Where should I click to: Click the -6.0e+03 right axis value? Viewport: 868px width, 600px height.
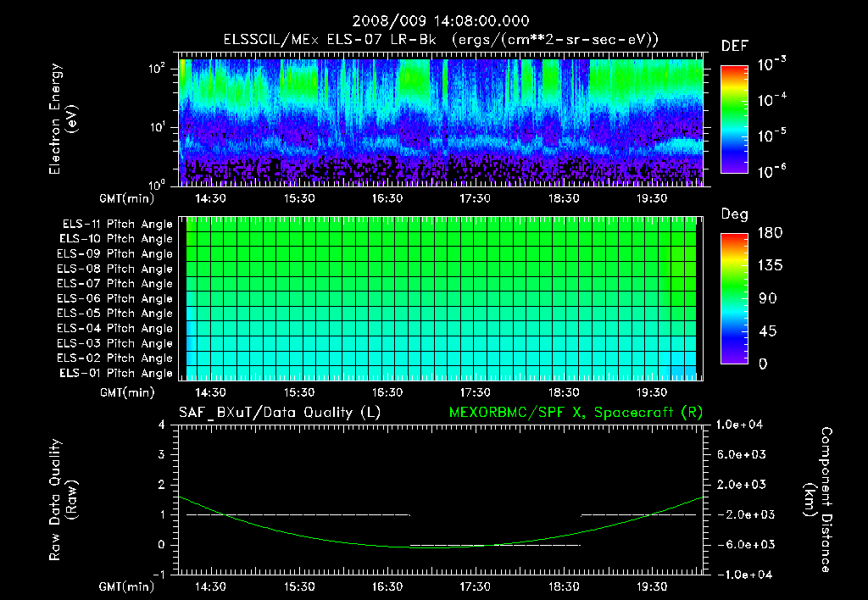point(741,545)
